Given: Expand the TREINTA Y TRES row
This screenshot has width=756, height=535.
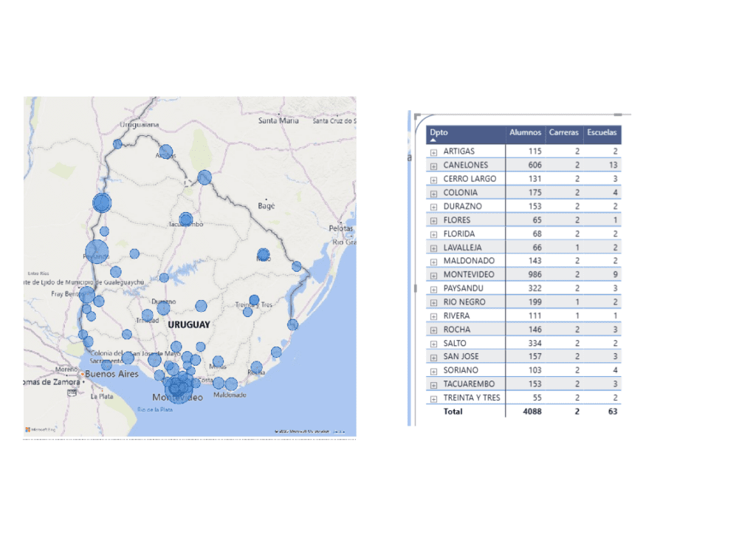Looking at the screenshot, I should pyautogui.click(x=433, y=398).
